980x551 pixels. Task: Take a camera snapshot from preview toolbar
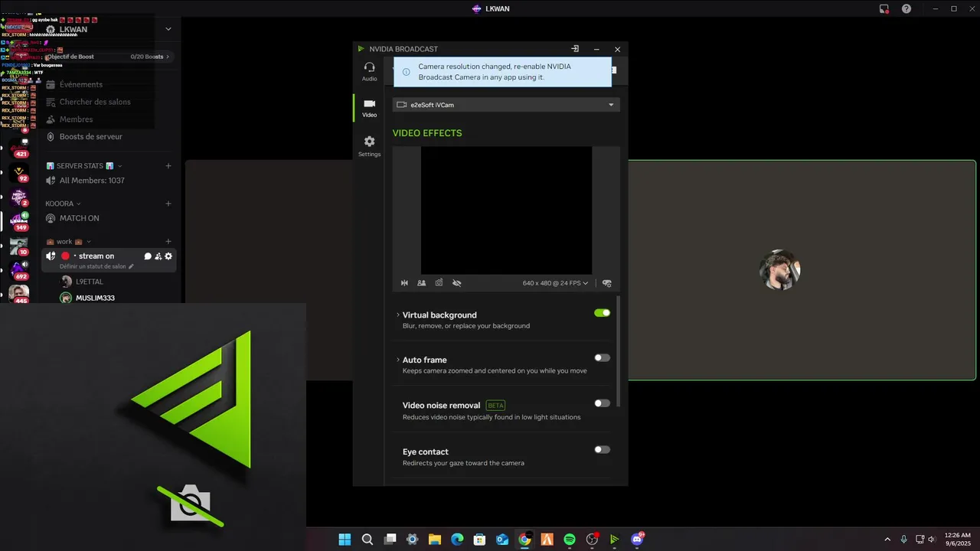(439, 283)
